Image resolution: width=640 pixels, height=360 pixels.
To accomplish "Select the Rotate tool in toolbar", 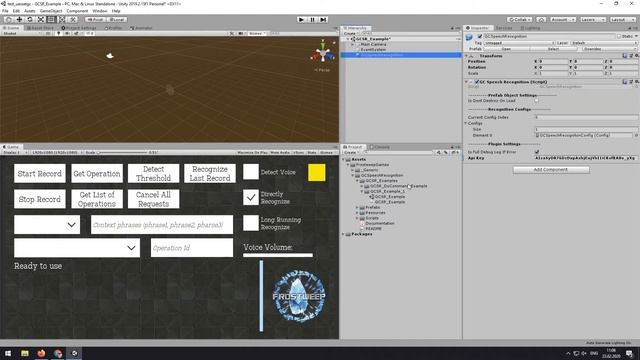I will point(30,20).
